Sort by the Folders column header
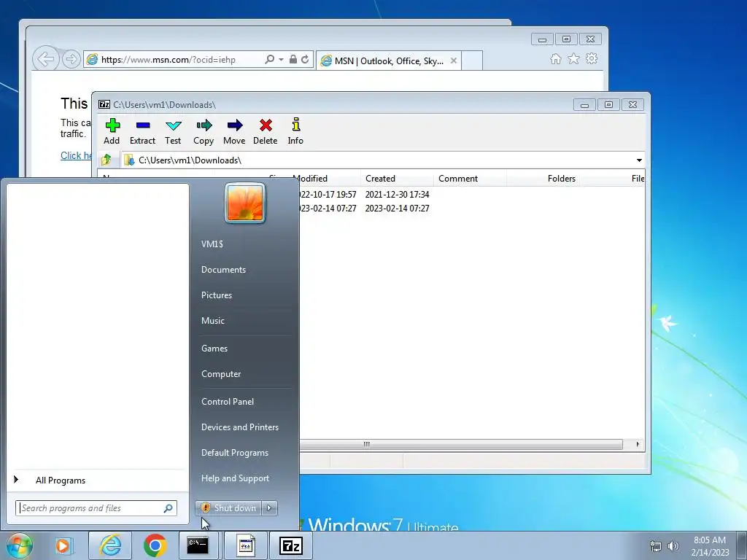 (x=543, y=179)
